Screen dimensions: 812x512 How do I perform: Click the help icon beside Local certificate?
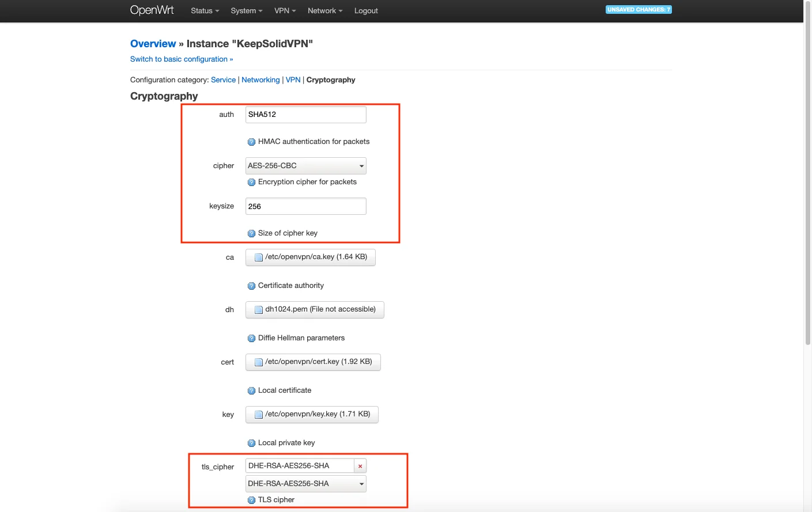pos(251,391)
